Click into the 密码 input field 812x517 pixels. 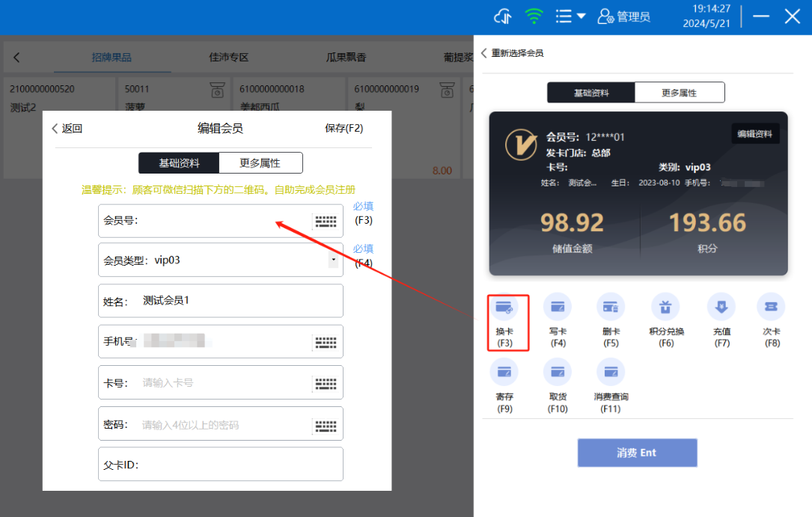point(221,423)
